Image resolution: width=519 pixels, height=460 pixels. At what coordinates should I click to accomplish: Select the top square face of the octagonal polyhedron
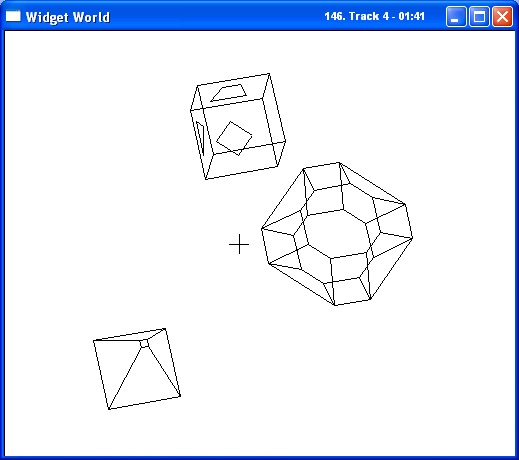click(324, 177)
